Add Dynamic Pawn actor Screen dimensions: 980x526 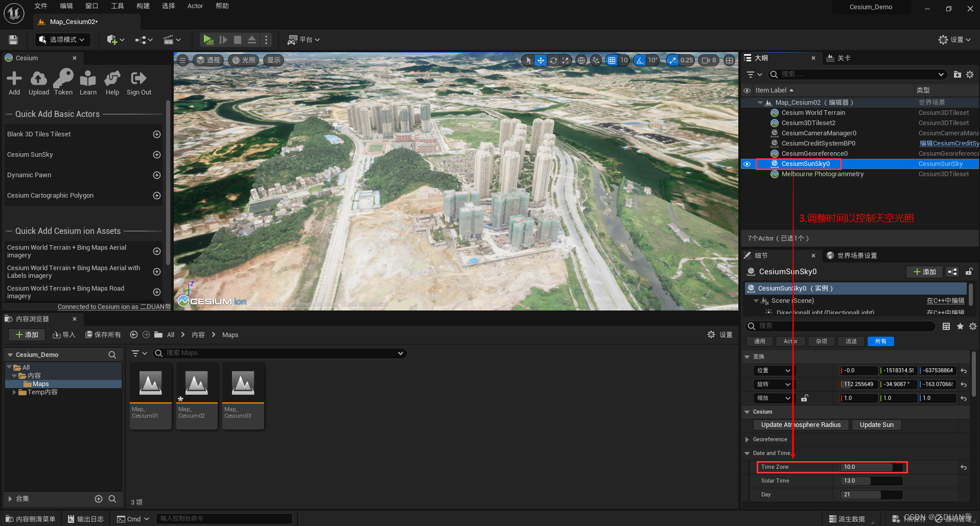coord(157,175)
